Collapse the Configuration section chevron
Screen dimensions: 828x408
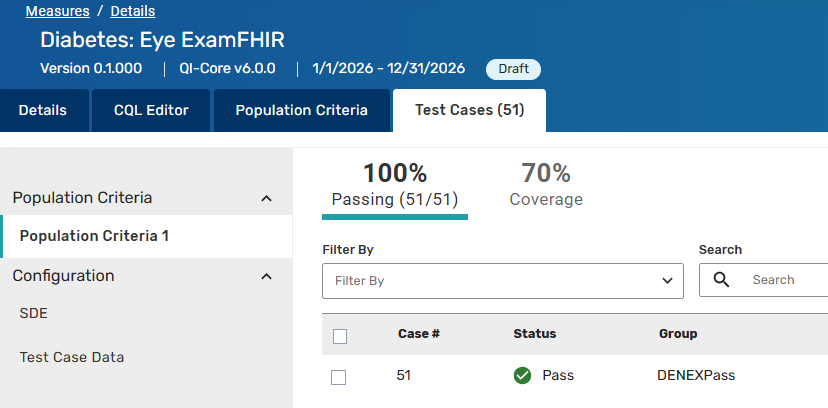[x=267, y=277]
